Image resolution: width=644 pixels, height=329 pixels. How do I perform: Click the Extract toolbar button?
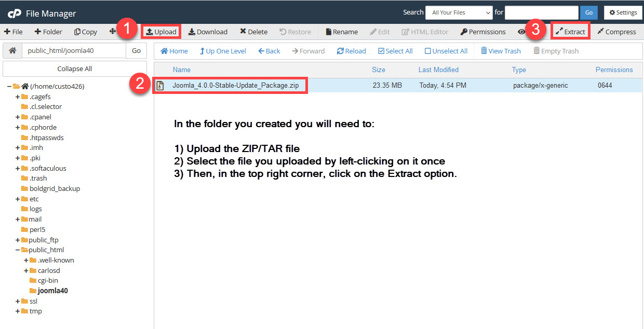[570, 32]
